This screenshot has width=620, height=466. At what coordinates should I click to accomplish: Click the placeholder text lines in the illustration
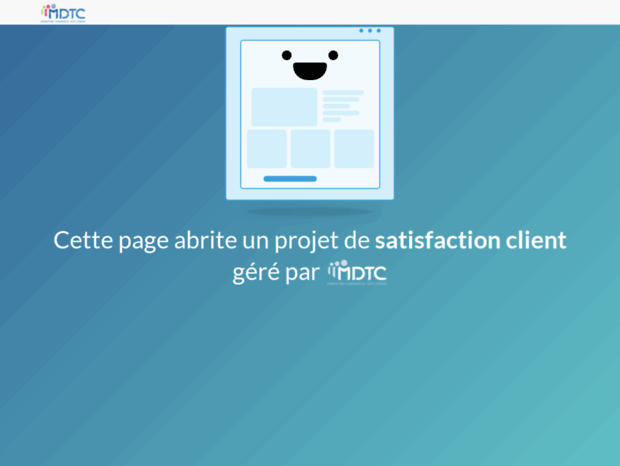click(x=342, y=105)
